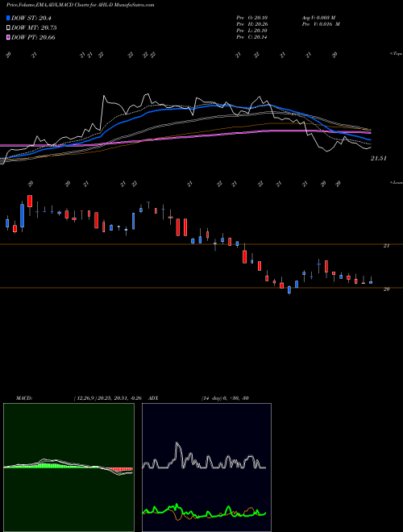403x532 pixels.
Task: Click the 'Pre O: 20.10' value
Action: click(252, 17)
